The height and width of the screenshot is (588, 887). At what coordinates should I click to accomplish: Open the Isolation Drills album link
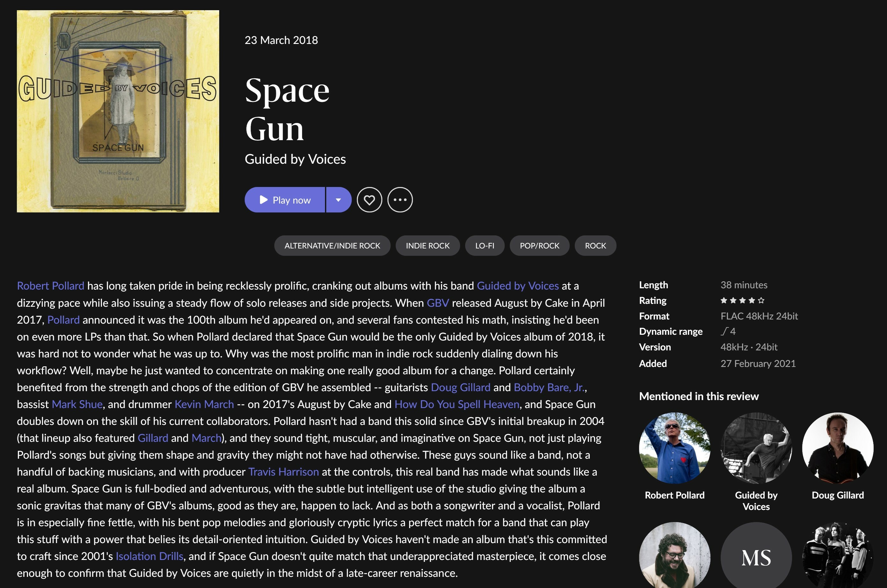[x=149, y=556]
